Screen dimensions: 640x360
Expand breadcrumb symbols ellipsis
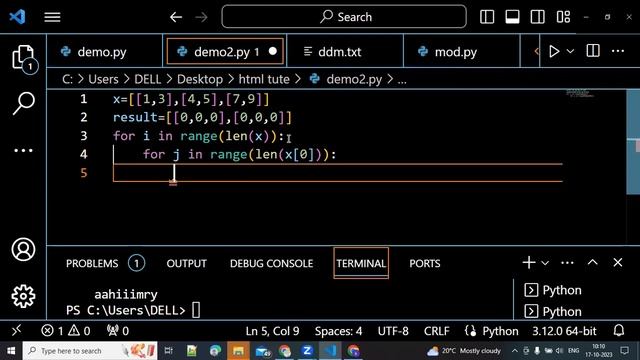tap(402, 80)
